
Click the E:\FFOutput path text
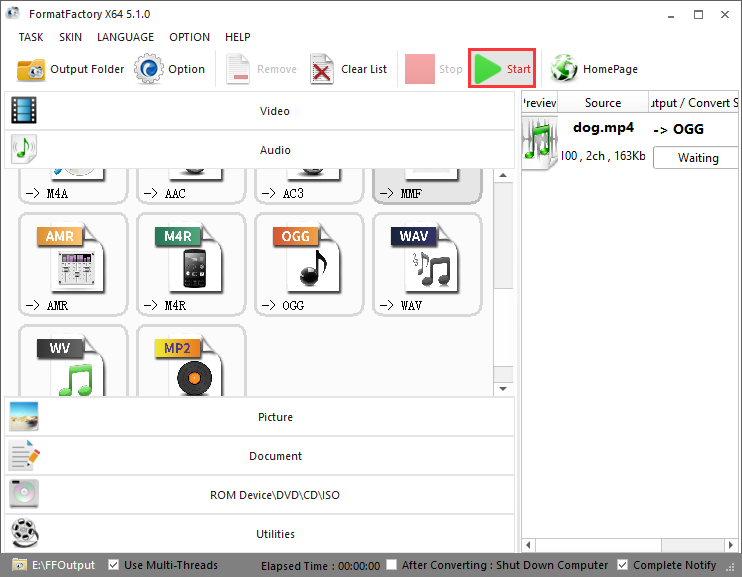63,565
